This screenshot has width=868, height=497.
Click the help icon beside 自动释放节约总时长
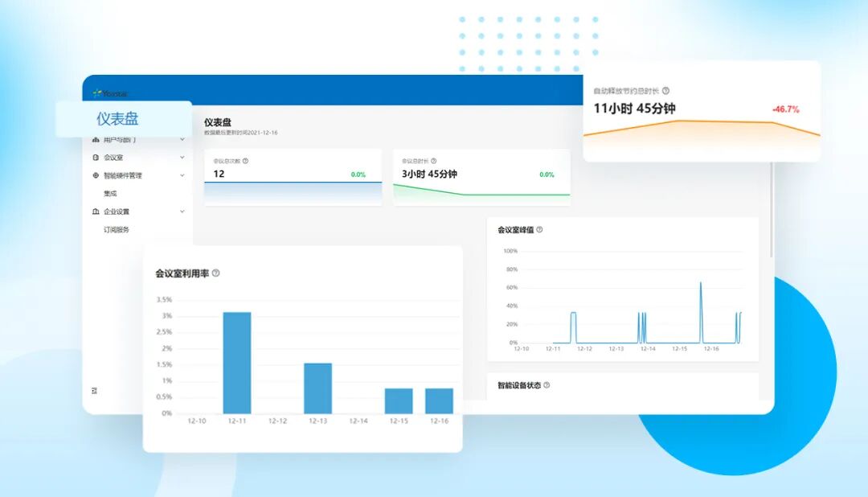(x=665, y=90)
